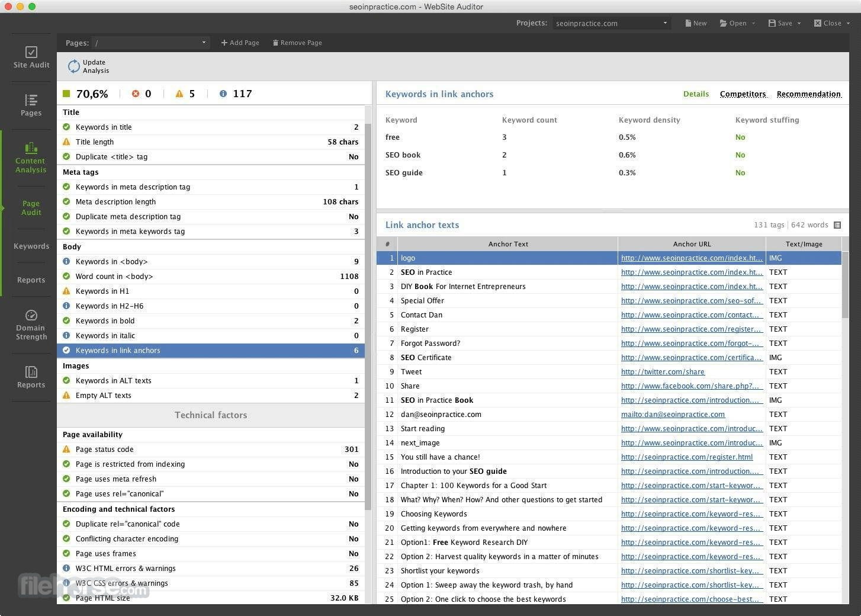The height and width of the screenshot is (616, 861).
Task: Click the green score square by 70,6%
Action: click(66, 94)
